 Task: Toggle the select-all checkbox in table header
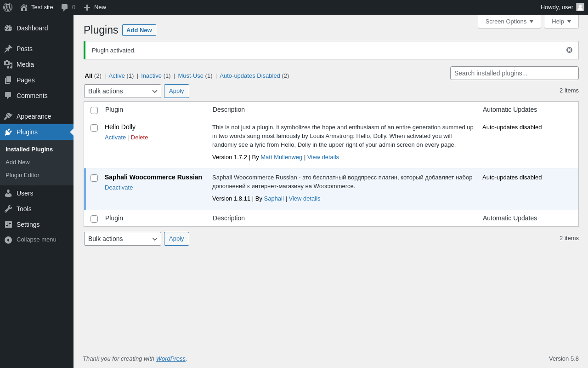click(x=94, y=110)
